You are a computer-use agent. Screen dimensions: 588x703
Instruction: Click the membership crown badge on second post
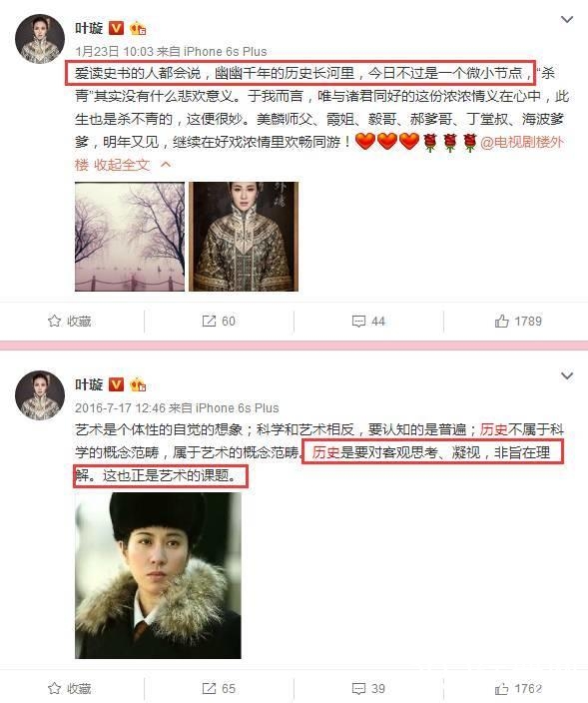click(138, 385)
